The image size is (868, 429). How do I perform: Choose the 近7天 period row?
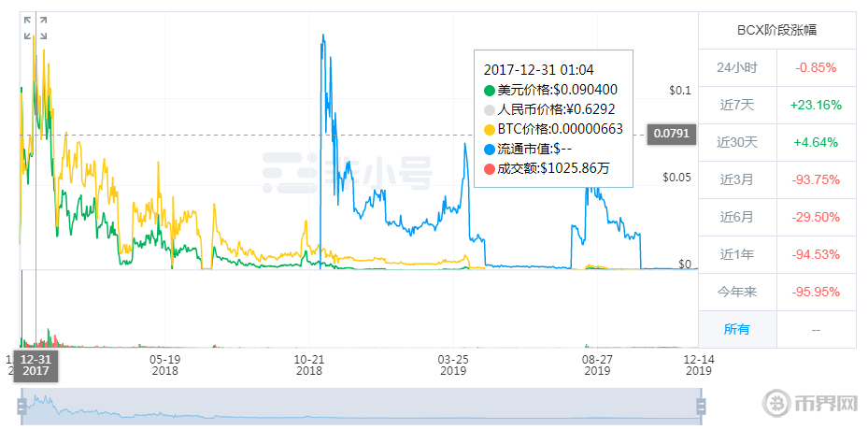tap(736, 105)
